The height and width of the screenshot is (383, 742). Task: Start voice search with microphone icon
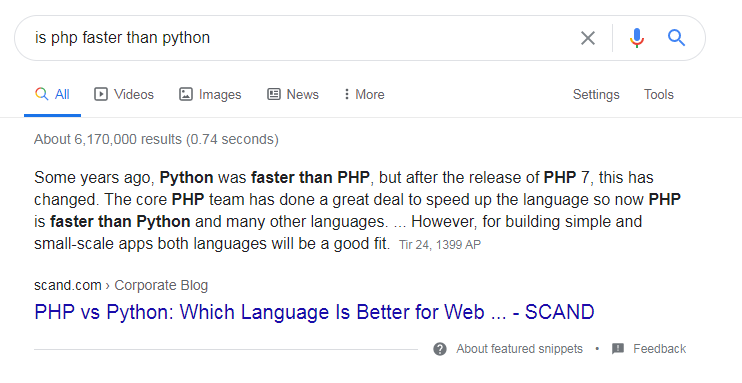click(637, 38)
